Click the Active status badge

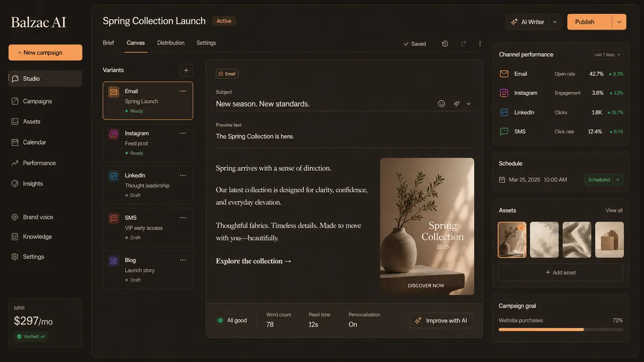click(x=224, y=21)
